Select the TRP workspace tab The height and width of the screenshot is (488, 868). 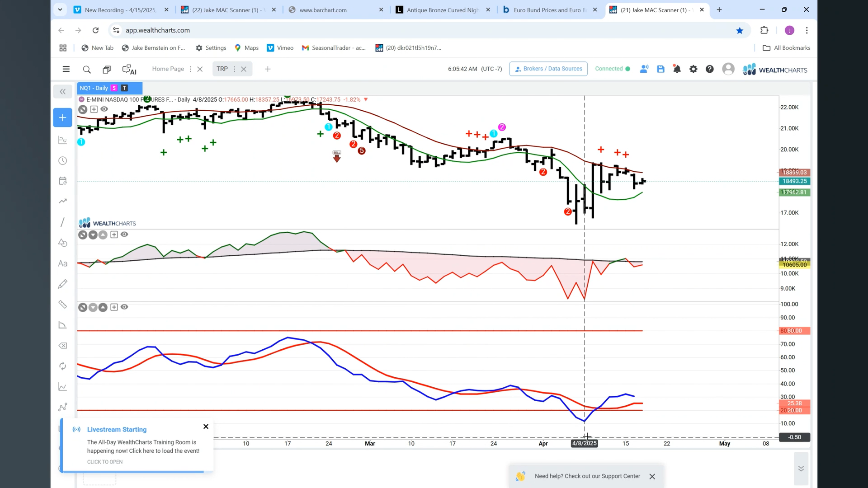[x=222, y=69]
